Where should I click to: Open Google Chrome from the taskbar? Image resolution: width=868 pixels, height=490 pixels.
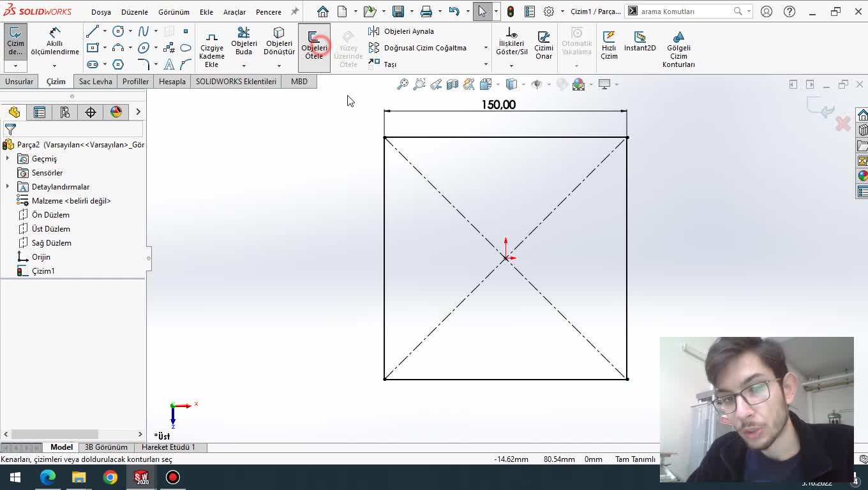[x=110, y=477]
